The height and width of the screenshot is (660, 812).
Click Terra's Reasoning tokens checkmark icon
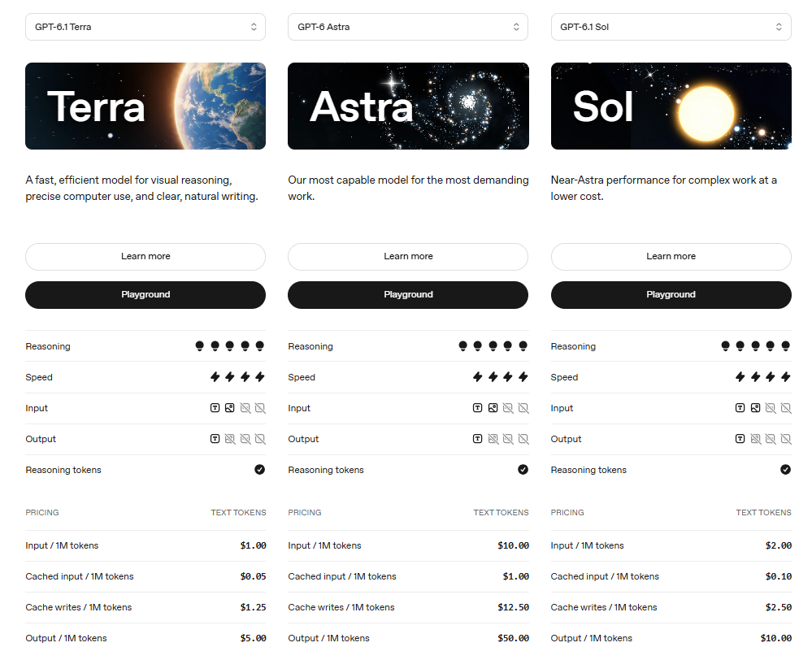click(260, 469)
